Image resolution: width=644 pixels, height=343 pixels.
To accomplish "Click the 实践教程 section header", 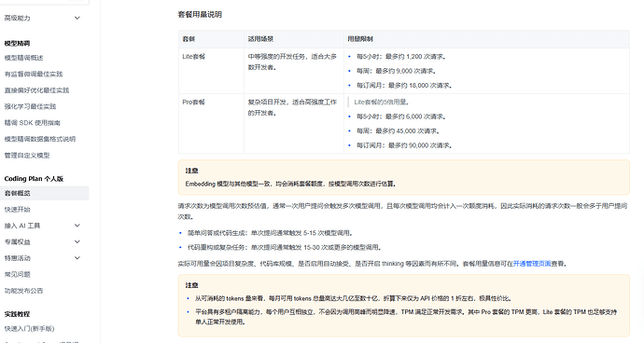I will (17, 314).
